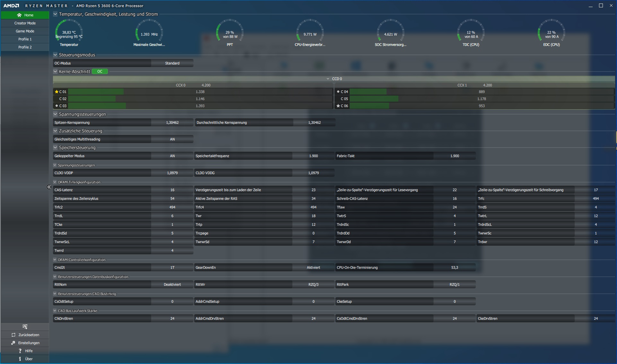The image size is (617, 364).
Task: Collapse sidebar with double-arrow icon
Action: [x=49, y=187]
